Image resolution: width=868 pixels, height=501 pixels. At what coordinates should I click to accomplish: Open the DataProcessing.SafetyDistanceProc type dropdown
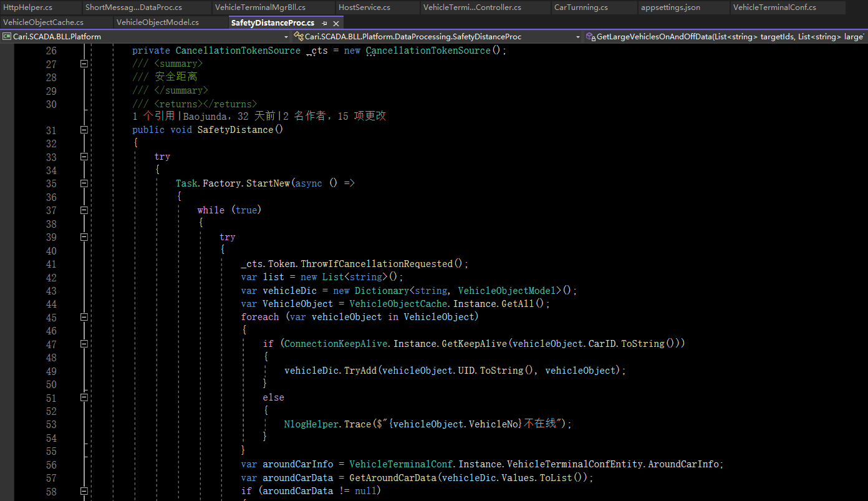pos(577,37)
